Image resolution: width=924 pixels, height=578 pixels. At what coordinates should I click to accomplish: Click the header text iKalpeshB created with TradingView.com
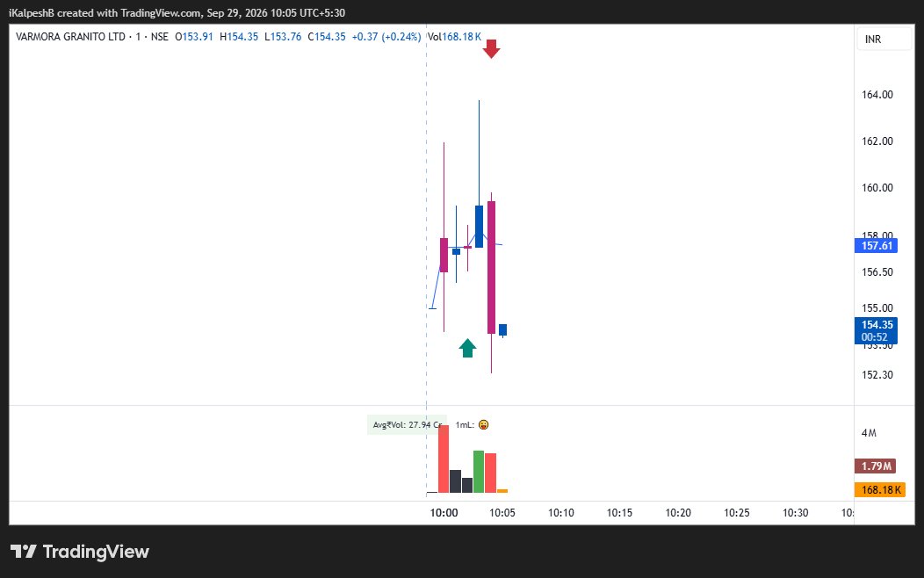click(x=105, y=13)
